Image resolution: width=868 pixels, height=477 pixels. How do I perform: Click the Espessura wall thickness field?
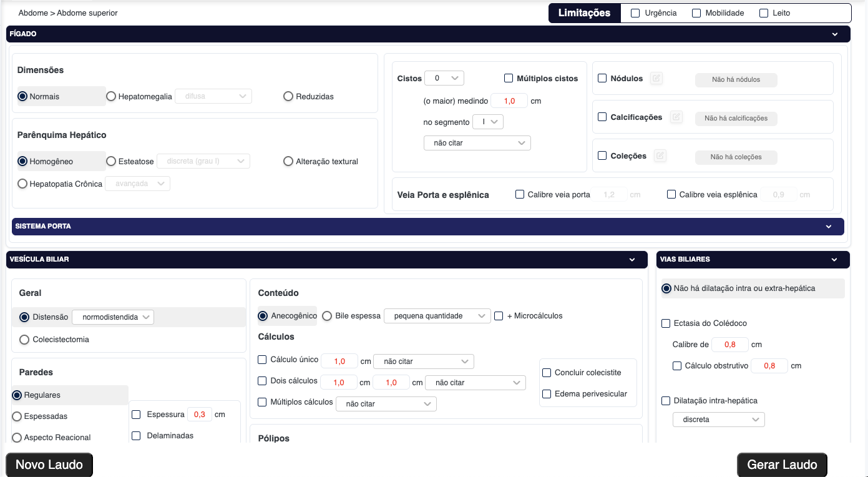(199, 415)
